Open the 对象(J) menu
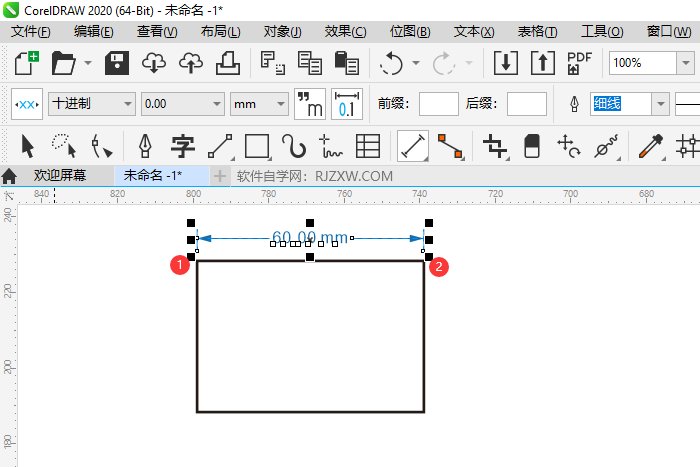The width and height of the screenshot is (700, 467). [x=282, y=32]
